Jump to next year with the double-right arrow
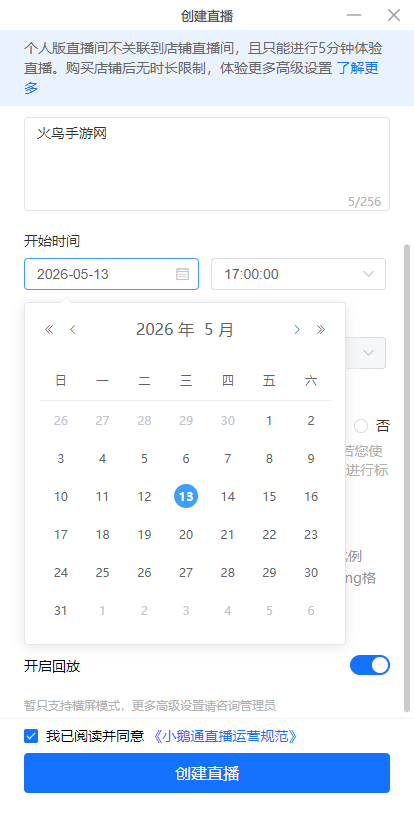414x816 pixels. click(321, 329)
